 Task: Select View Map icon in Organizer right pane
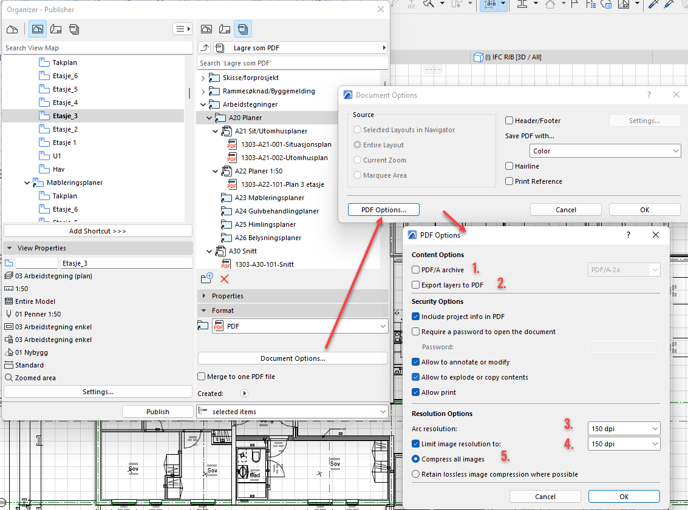pyautogui.click(x=206, y=29)
